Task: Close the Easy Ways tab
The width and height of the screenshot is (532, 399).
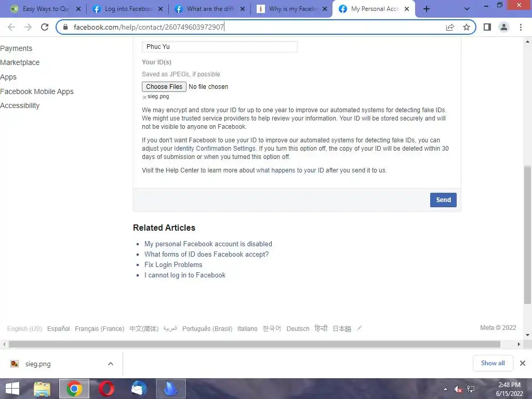Action: (78, 9)
